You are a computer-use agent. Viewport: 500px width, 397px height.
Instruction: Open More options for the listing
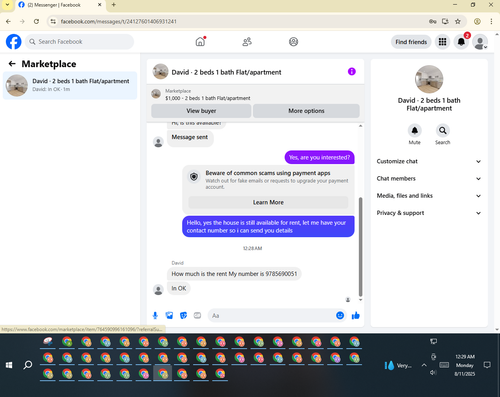click(x=306, y=111)
